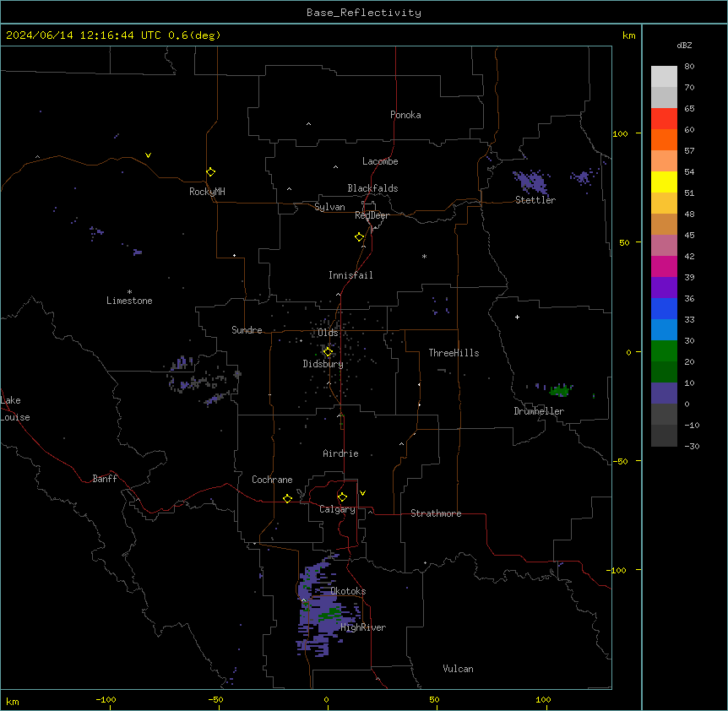Pick the dark orange swatch in dBZ legend
This screenshot has width=728, height=711.
664,139
